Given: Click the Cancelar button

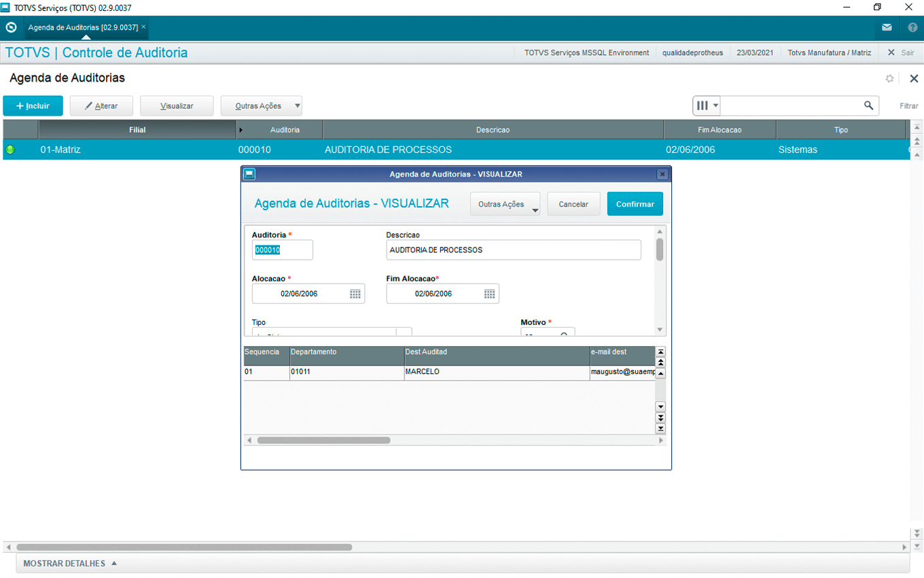Looking at the screenshot, I should click(x=573, y=204).
